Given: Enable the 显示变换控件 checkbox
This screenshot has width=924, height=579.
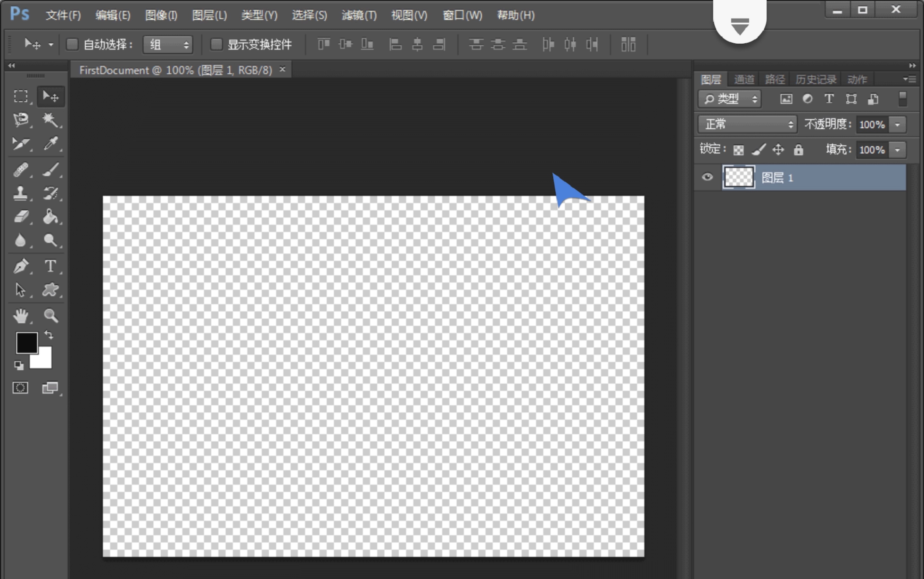Looking at the screenshot, I should point(216,44).
